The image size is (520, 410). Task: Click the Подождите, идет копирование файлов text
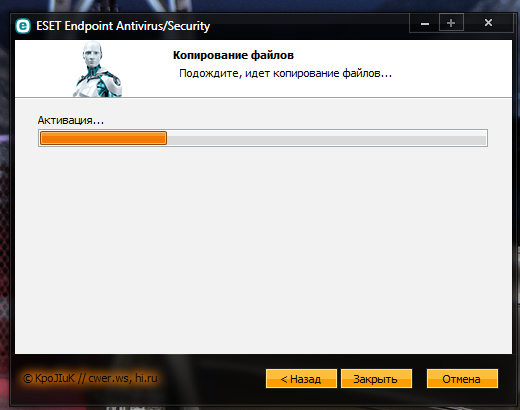tap(285, 73)
